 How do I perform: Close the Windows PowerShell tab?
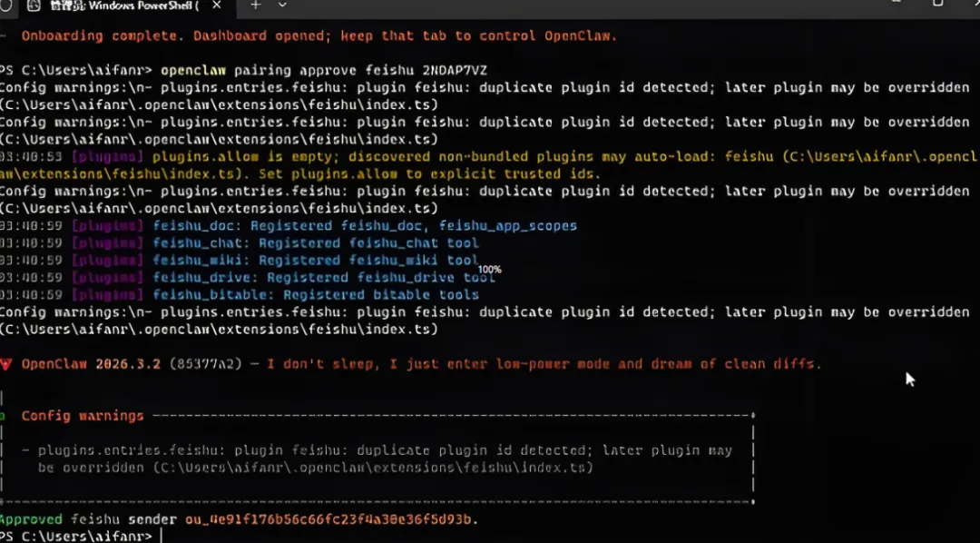coord(216,5)
